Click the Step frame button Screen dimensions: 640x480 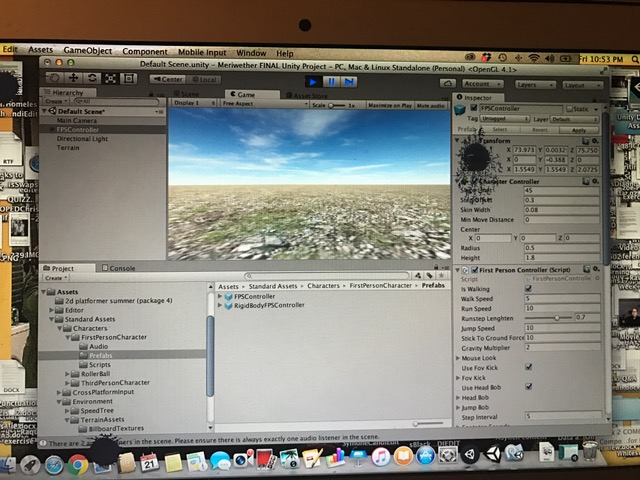(x=350, y=81)
